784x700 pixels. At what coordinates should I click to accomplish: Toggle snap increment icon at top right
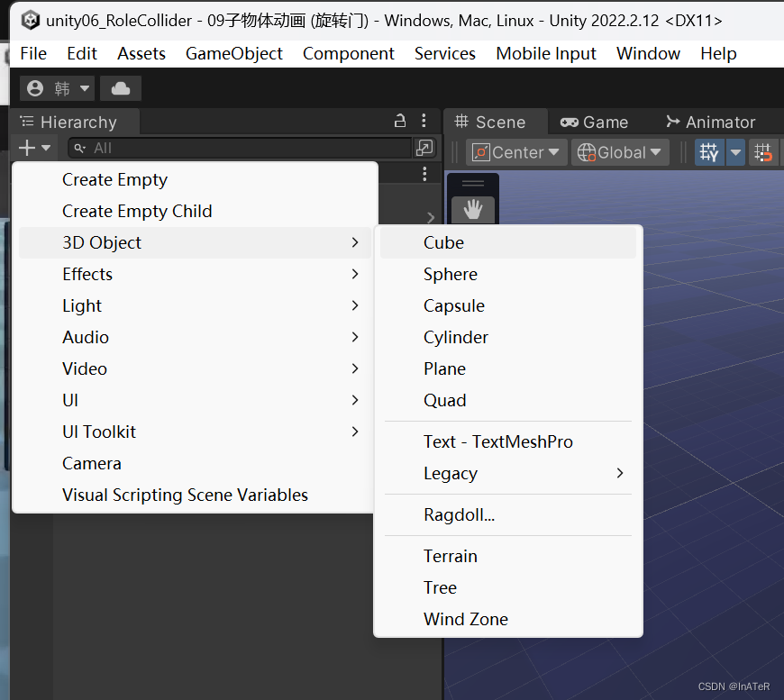(x=763, y=152)
